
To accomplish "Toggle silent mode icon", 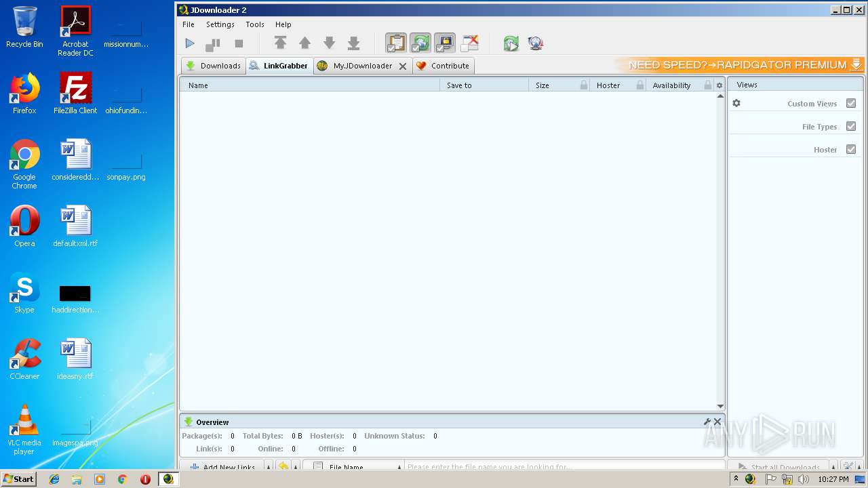I will coord(469,43).
